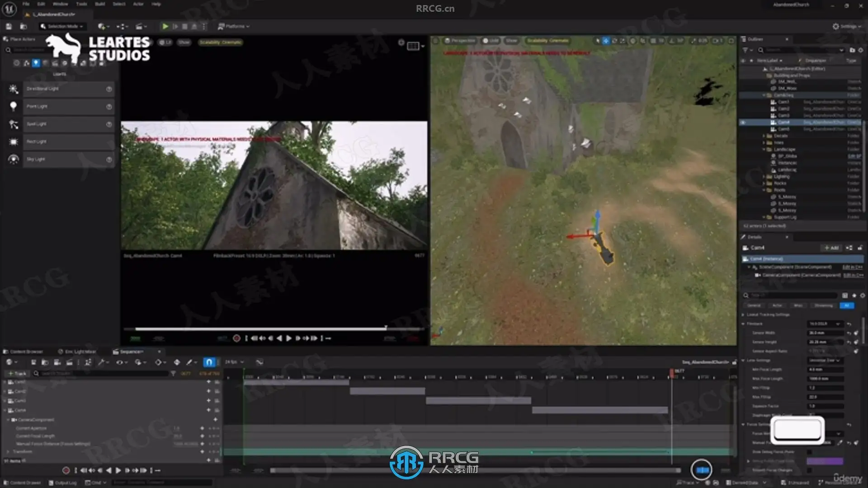Open the Build menu
The image size is (868, 488).
100,4
